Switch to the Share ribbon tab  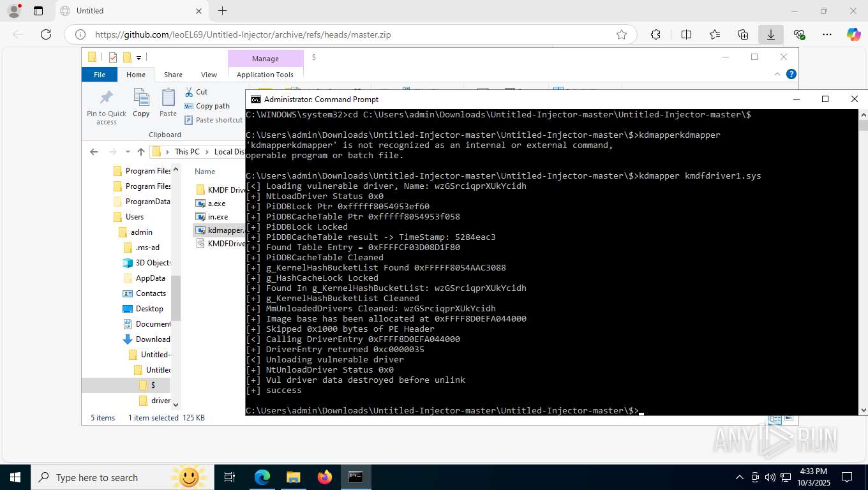click(173, 75)
